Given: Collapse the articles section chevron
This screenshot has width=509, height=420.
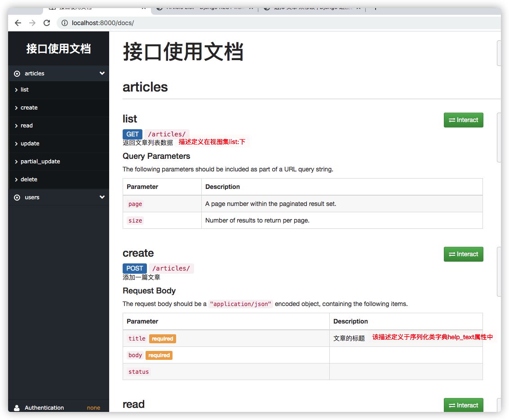Looking at the screenshot, I should click(x=102, y=74).
